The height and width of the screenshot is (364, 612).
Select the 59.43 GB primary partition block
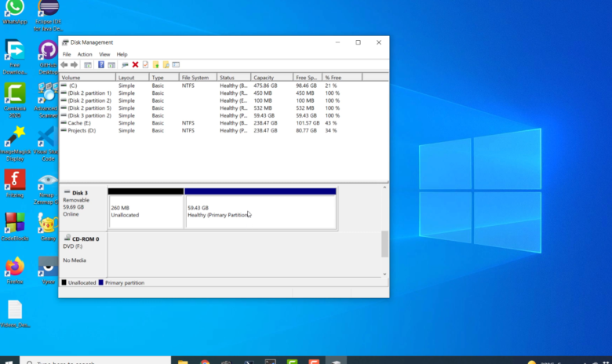tap(260, 209)
